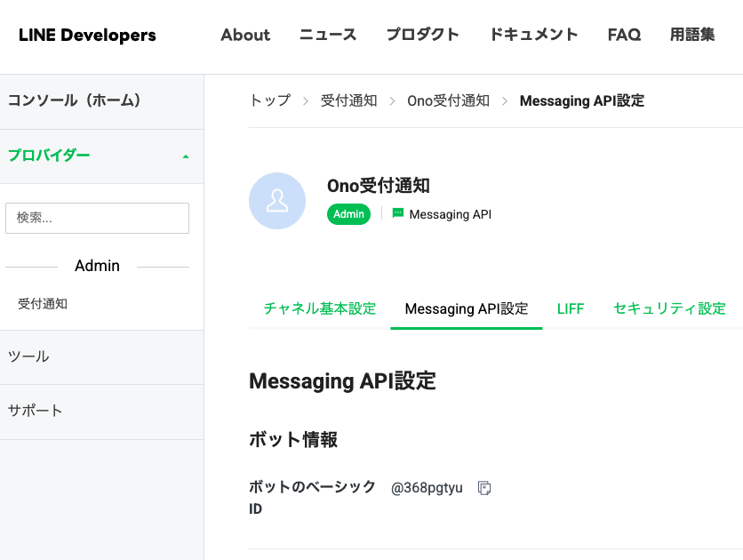Open the 用語集 glossary
Screen dimensions: 743x560
[692, 35]
